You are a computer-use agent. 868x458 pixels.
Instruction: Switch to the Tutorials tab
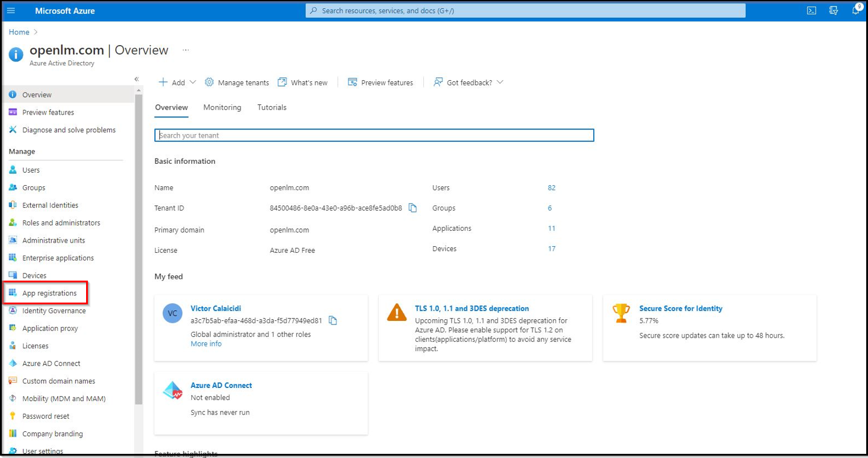pos(272,107)
